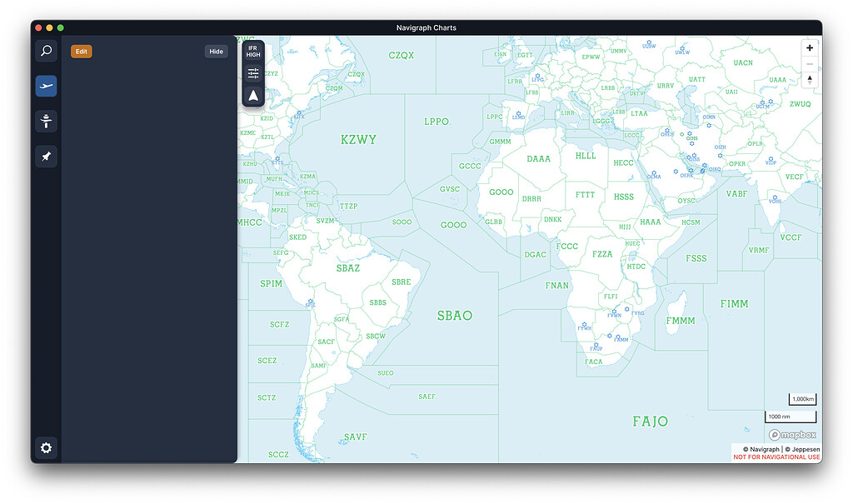Open settings via the gear icon
The width and height of the screenshot is (853, 504).
[46, 448]
